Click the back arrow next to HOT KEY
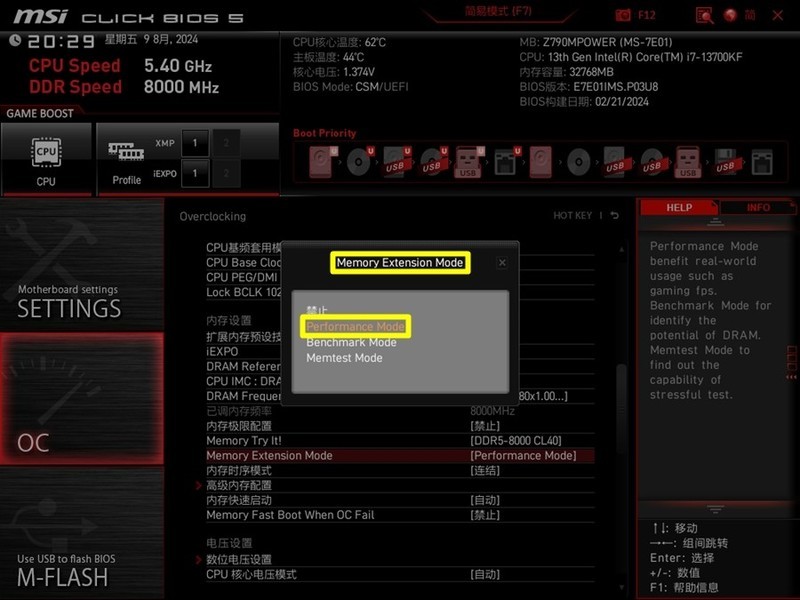The width and height of the screenshot is (800, 600). [x=615, y=216]
